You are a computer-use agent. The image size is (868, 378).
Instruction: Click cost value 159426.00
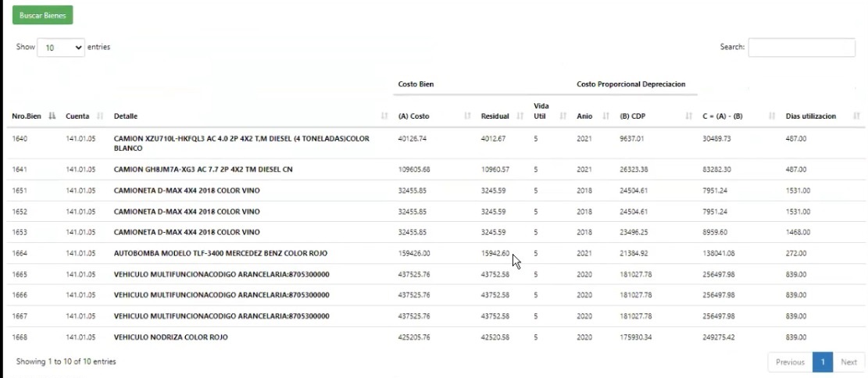414,253
